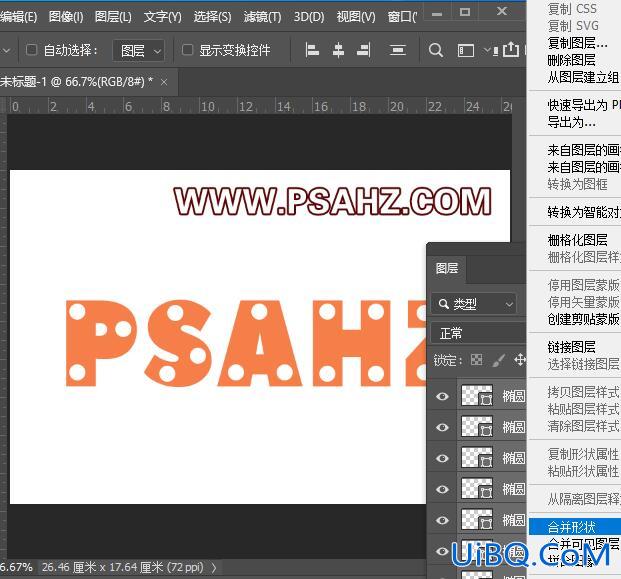Choose 合并形状 in the context menu

[x=575, y=527]
